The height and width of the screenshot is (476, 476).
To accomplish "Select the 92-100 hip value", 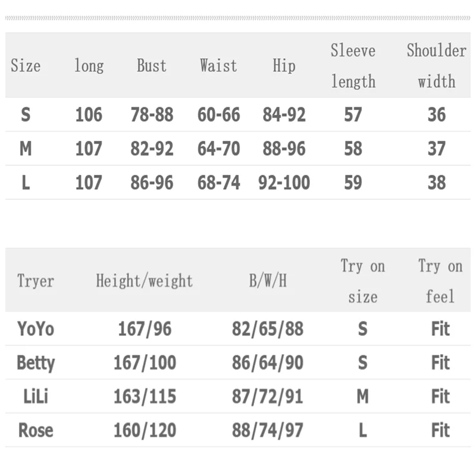I will (284, 183).
